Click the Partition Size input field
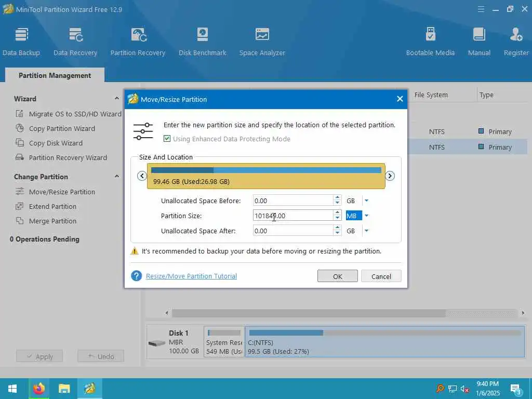Viewport: 532px width, 399px height. click(293, 216)
